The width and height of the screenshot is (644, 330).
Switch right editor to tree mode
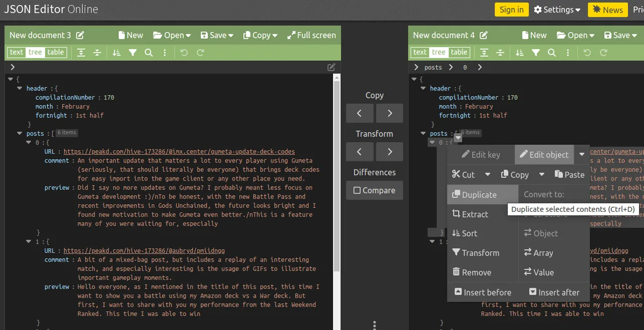point(439,52)
